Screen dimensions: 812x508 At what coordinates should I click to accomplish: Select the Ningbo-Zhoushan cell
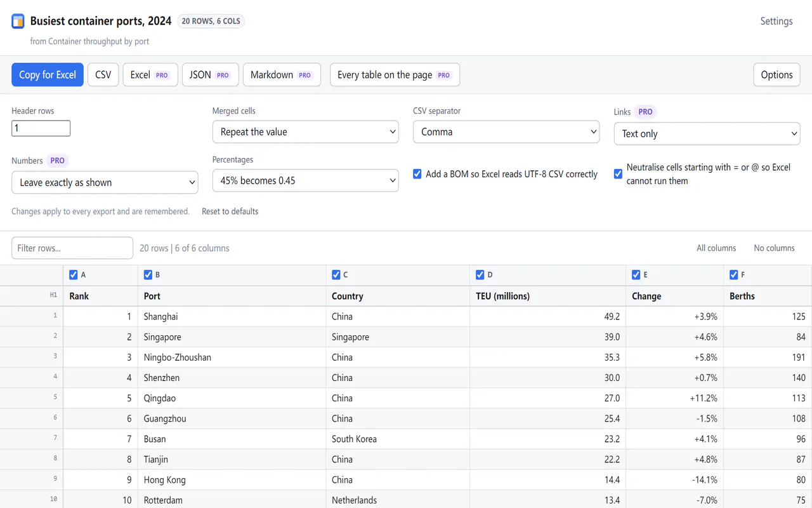(232, 358)
